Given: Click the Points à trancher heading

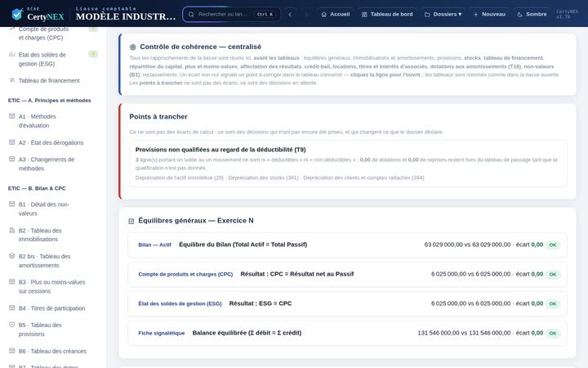Looking at the screenshot, I should click(158, 117).
